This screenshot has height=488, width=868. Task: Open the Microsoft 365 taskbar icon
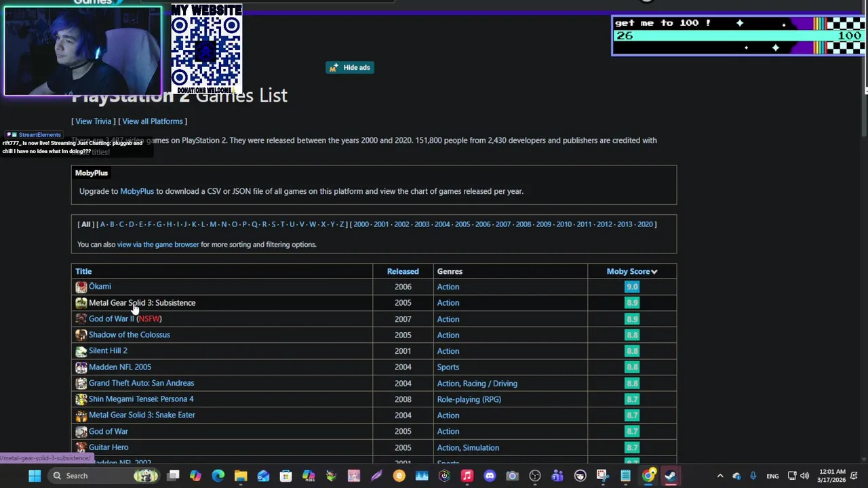pyautogui.click(x=309, y=476)
